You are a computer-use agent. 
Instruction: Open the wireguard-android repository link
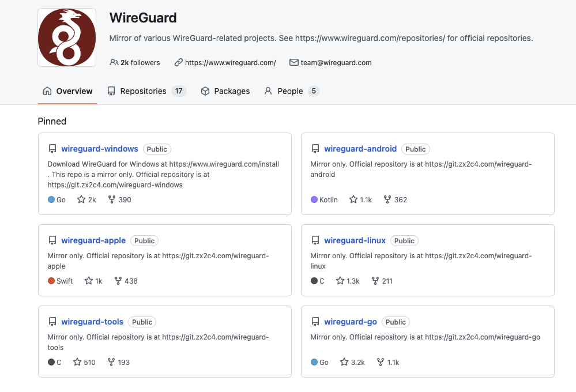click(360, 149)
